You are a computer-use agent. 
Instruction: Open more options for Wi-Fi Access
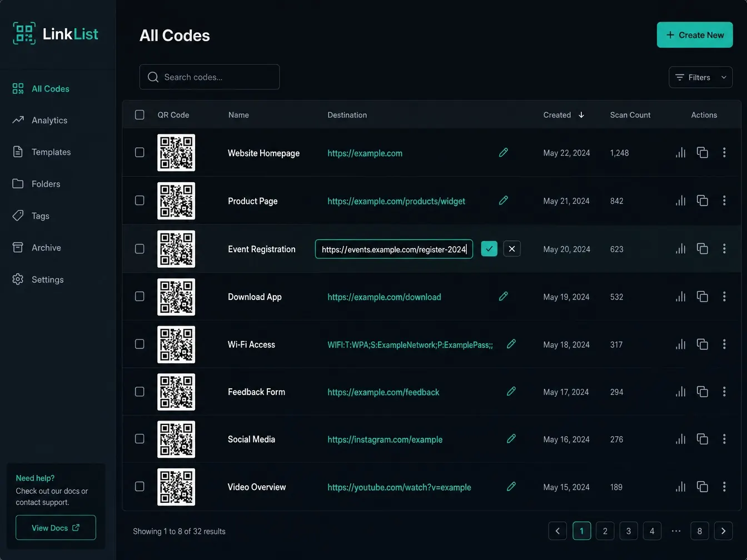tap(724, 344)
